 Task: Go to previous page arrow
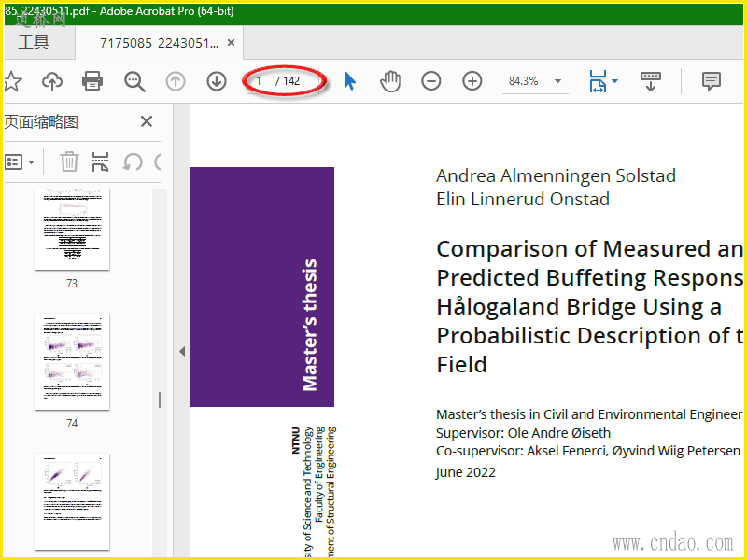(176, 81)
